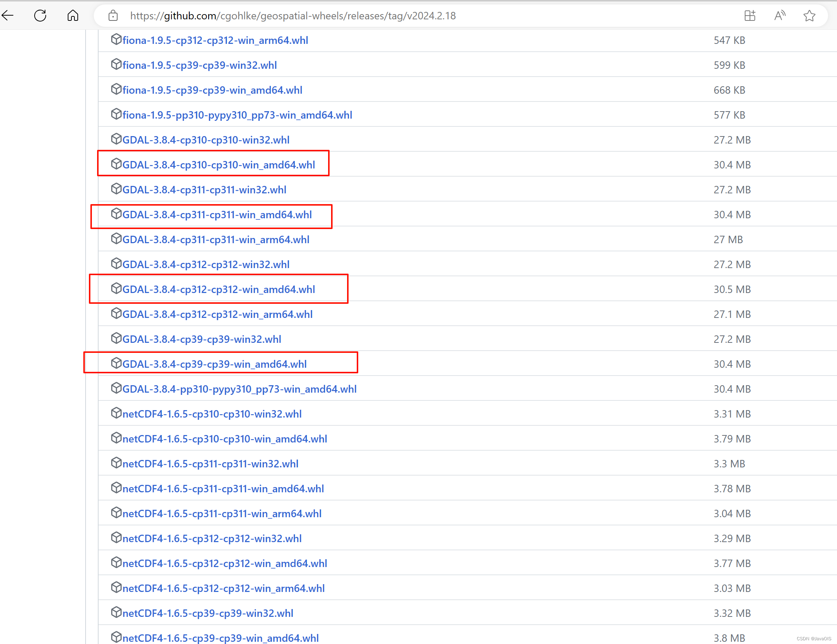
Task: Click package icon beside netCDF4 cp39 win32
Action: (x=116, y=612)
